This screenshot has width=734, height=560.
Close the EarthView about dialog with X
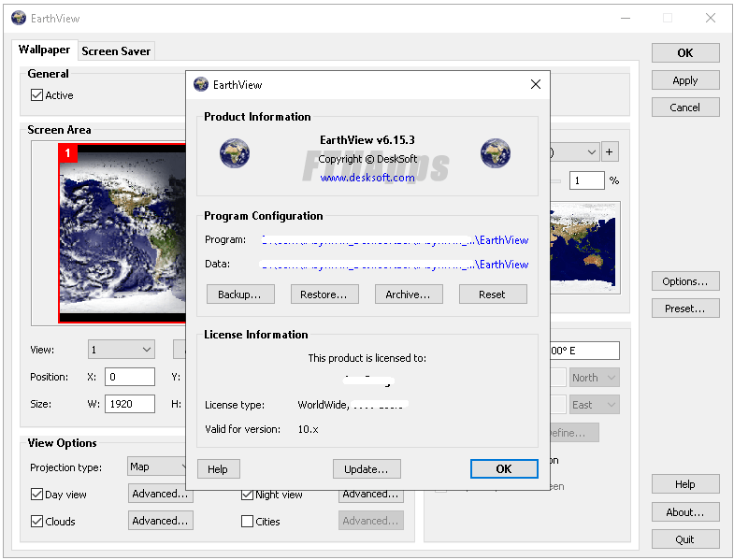(536, 84)
